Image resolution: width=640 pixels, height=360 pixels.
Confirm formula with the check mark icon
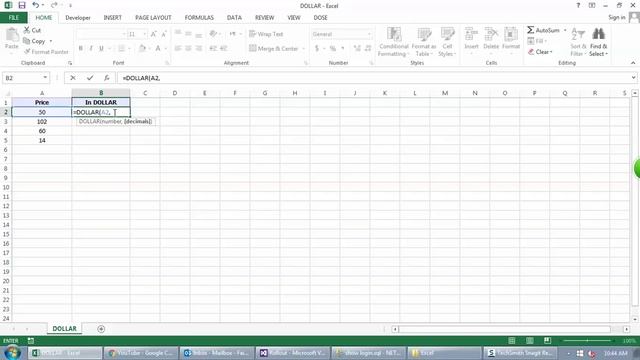pyautogui.click(x=90, y=78)
